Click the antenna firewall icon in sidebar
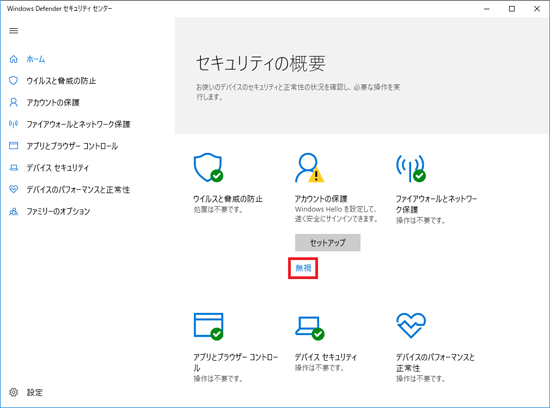The width and height of the screenshot is (550, 408). coord(13,124)
